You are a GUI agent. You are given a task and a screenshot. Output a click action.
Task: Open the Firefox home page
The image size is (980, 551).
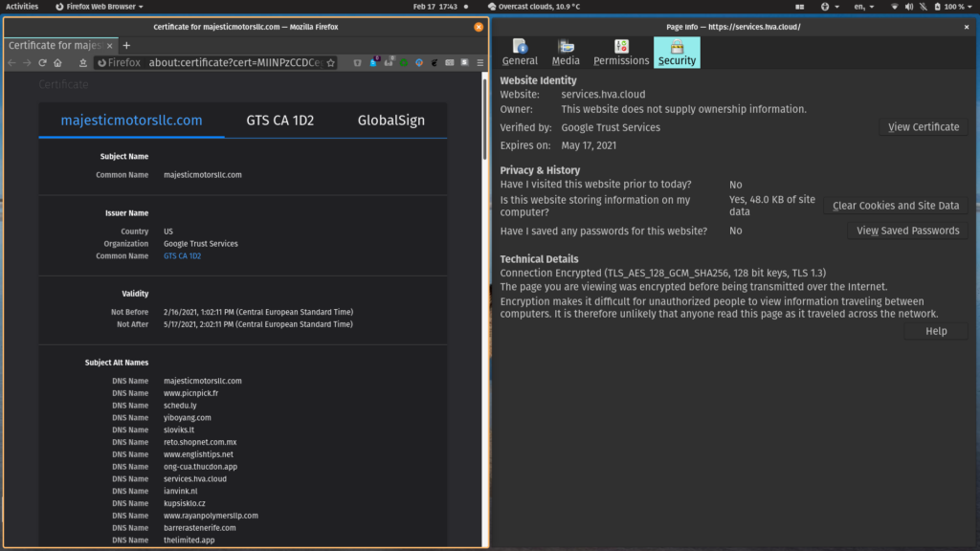point(58,62)
